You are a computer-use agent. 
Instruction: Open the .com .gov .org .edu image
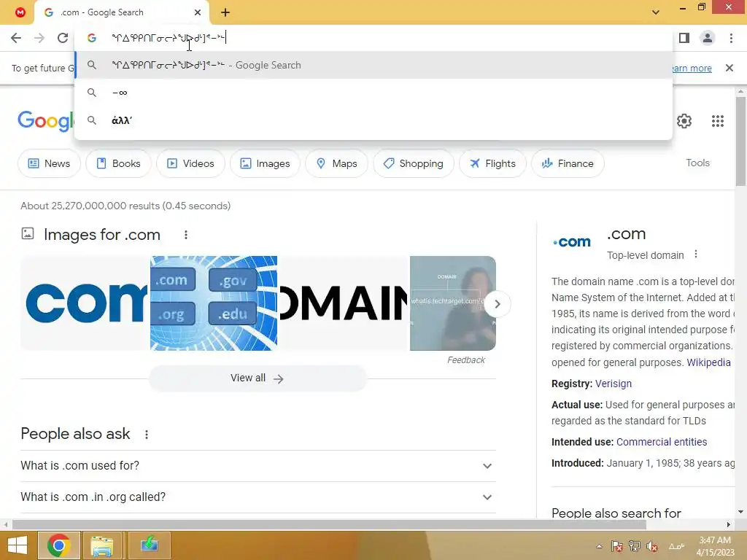214,303
